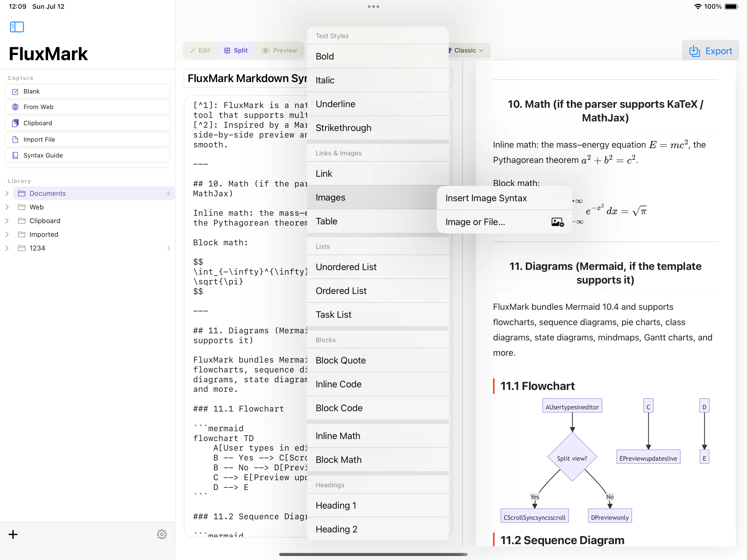Switch to Edit mode
The height and width of the screenshot is (560, 747).
[x=200, y=50]
